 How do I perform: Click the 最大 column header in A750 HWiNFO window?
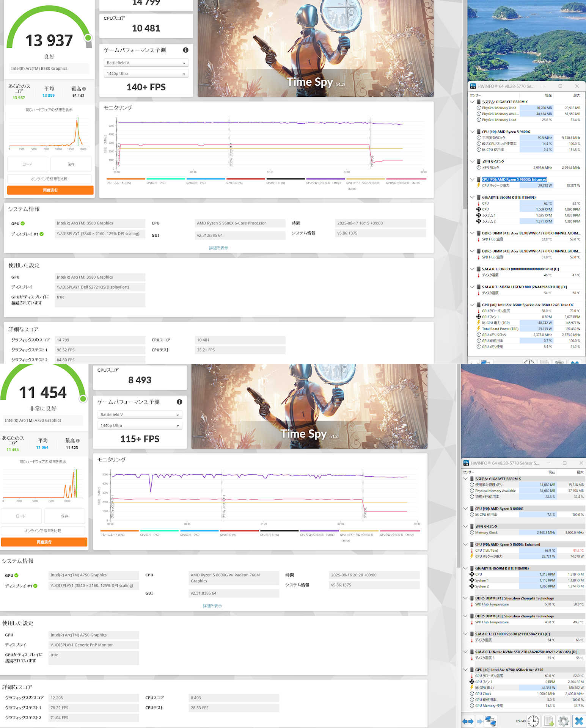571,472
